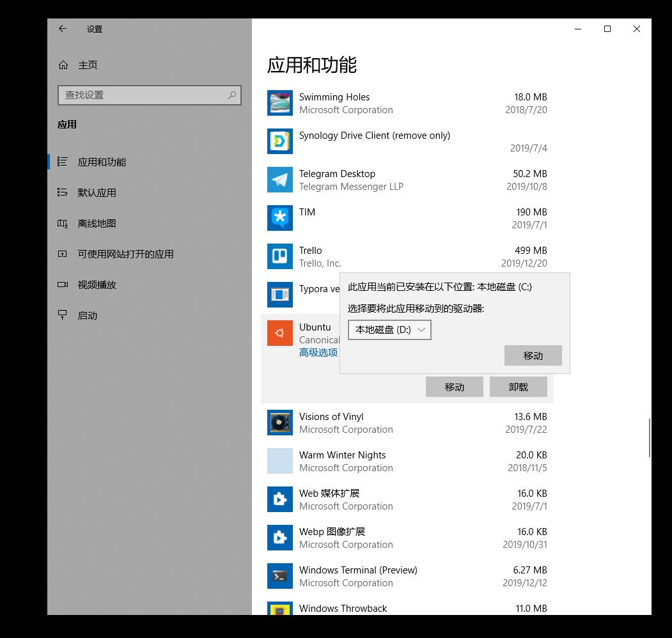The height and width of the screenshot is (638, 672).
Task: Close the 设置 window
Action: pyautogui.click(x=637, y=29)
